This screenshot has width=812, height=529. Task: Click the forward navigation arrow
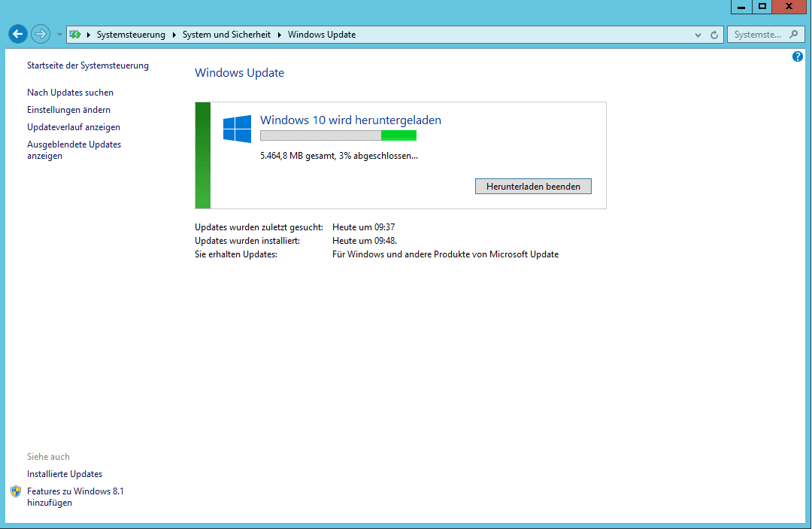click(41, 34)
